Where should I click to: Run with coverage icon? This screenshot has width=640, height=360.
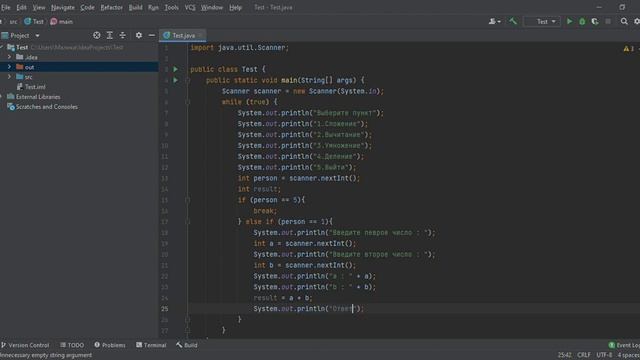[595, 21]
